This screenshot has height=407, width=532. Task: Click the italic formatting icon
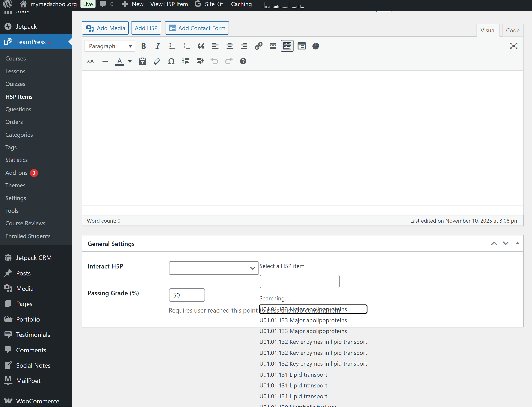click(x=158, y=46)
